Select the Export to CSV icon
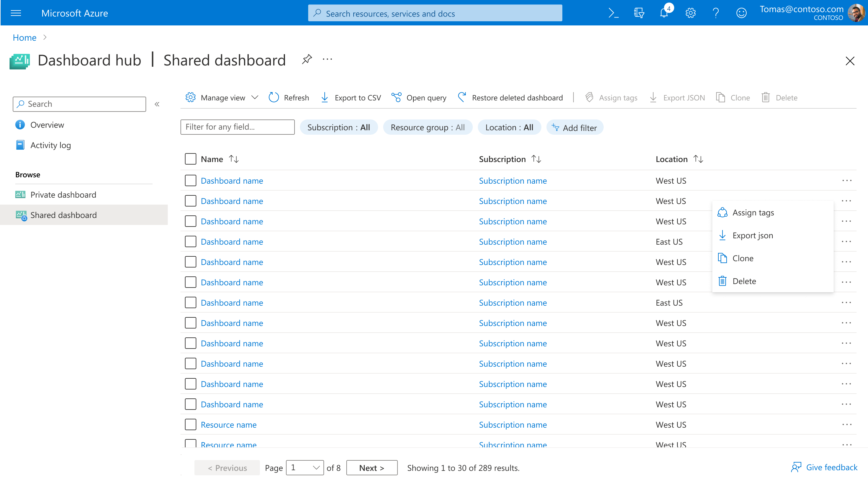This screenshot has width=868, height=488. [324, 98]
